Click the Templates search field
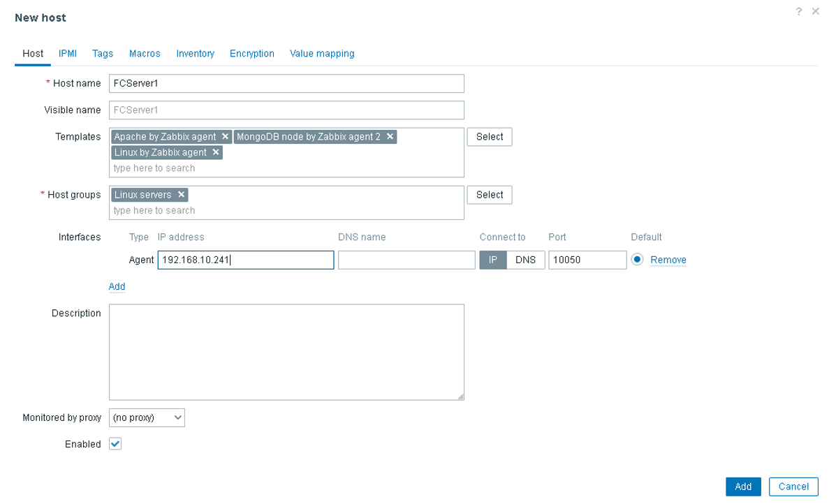The image size is (829, 504). click(286, 168)
